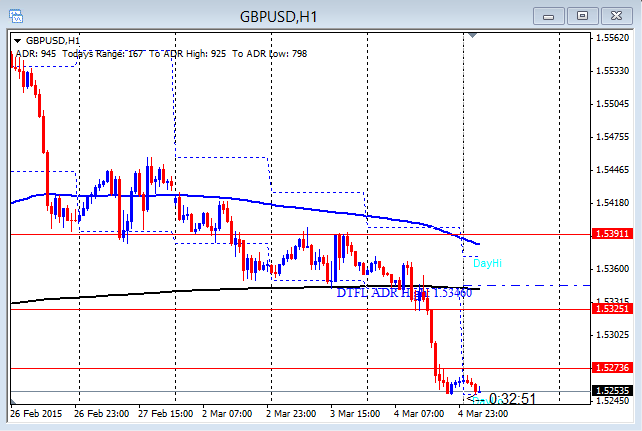642x431 pixels.
Task: Select the 1.53251 red price level label
Action: click(612, 309)
